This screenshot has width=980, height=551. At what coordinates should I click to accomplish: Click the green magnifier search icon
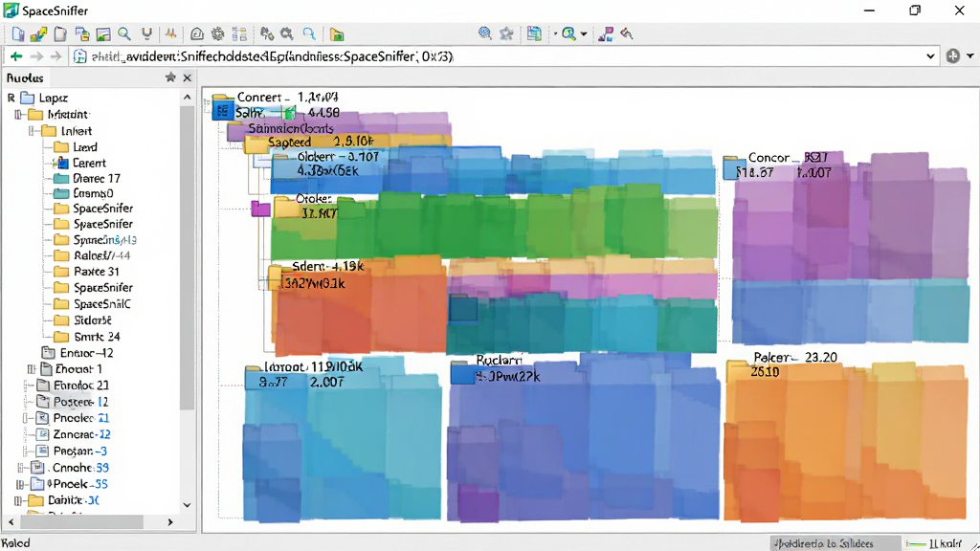(x=124, y=34)
